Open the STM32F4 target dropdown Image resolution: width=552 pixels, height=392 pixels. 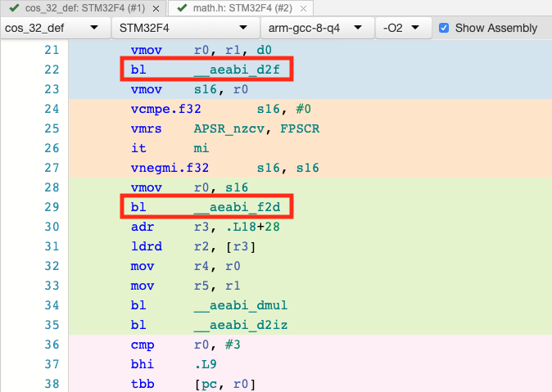[185, 28]
